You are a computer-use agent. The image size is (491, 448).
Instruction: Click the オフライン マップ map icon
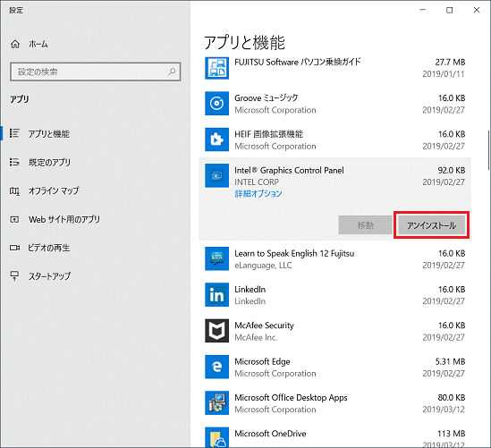14,190
